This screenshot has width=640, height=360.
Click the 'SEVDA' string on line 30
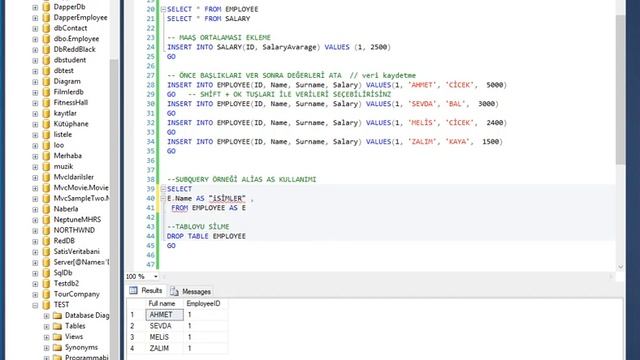tap(422, 104)
